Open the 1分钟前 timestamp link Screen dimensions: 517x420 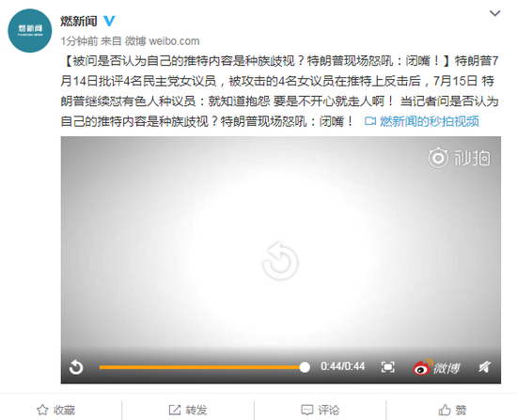pos(79,41)
